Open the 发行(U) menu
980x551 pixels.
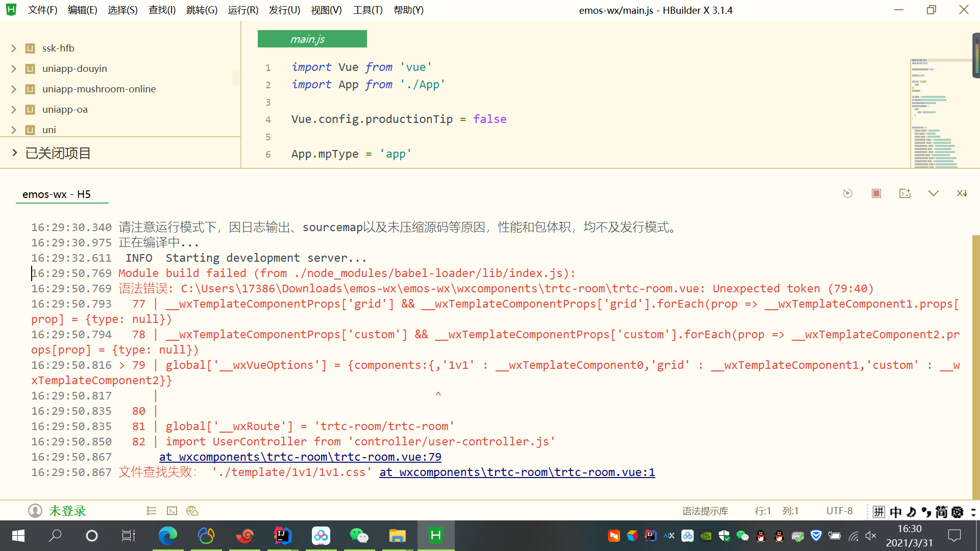[284, 10]
